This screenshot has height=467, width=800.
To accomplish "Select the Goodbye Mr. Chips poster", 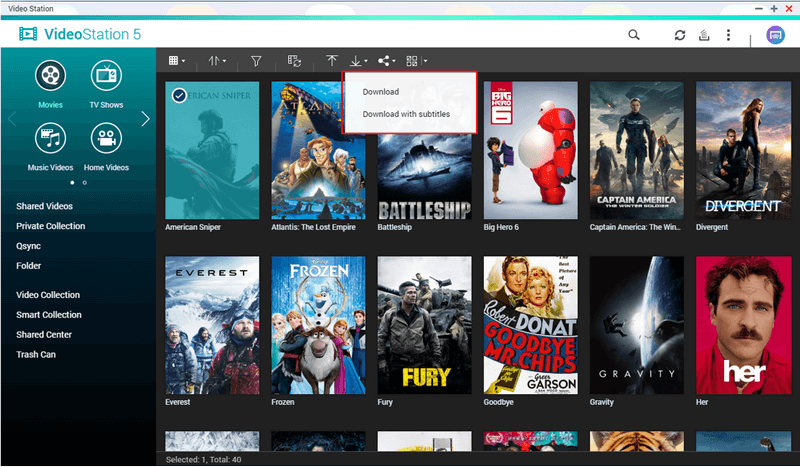I will [531, 325].
